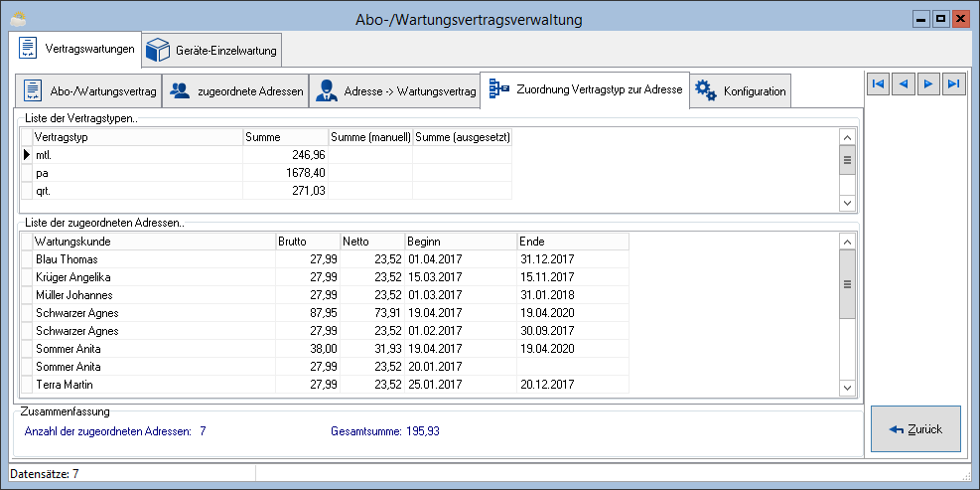Screen dimensions: 980x490
Task: Sort by Wartungskunde column header
Action: pyautogui.click(x=154, y=242)
